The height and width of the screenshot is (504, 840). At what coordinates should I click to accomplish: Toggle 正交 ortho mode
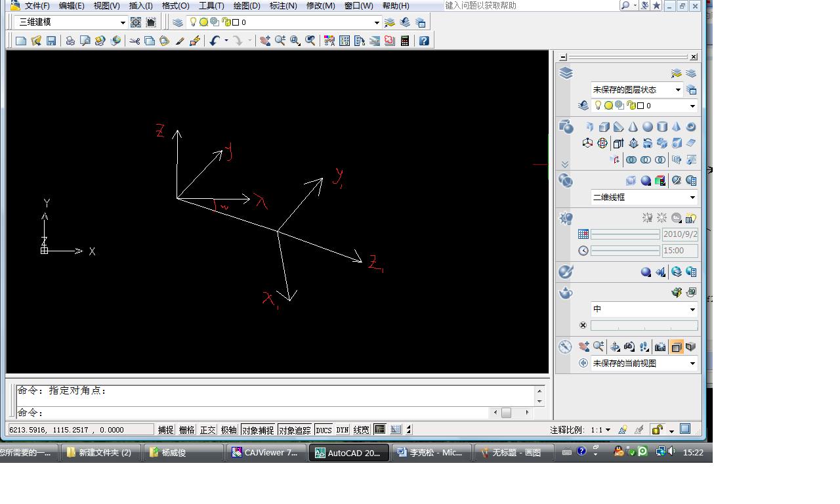pyautogui.click(x=207, y=430)
